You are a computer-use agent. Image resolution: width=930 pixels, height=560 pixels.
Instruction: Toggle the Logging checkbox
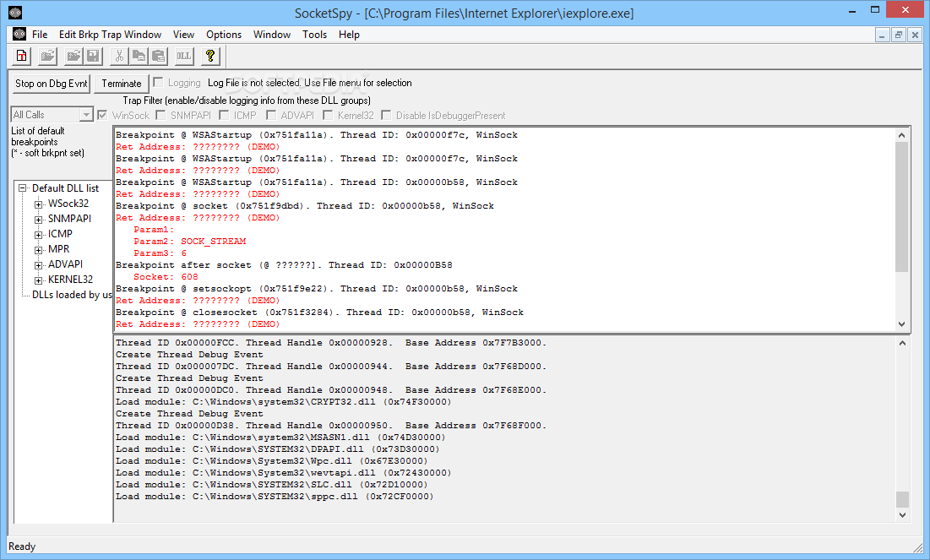click(158, 83)
